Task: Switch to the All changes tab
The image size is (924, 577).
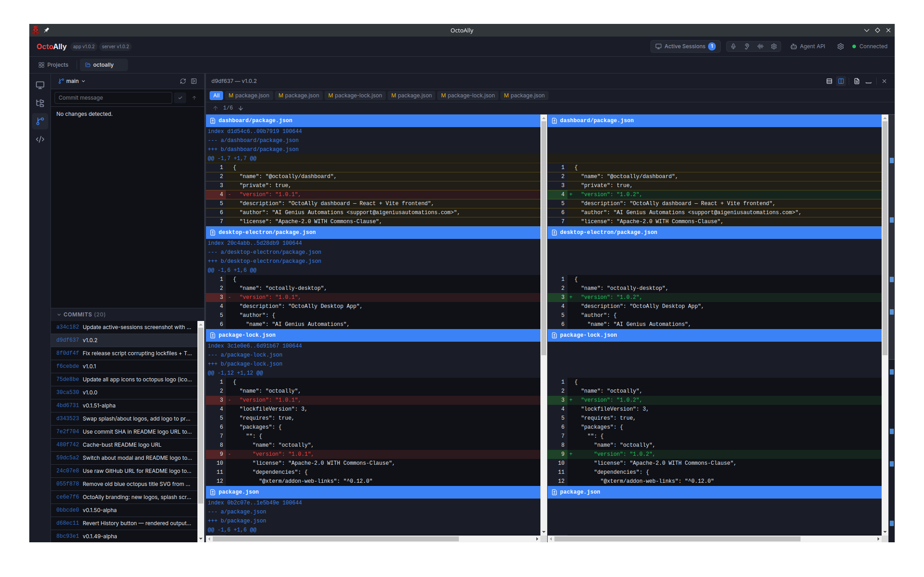Action: coord(216,95)
